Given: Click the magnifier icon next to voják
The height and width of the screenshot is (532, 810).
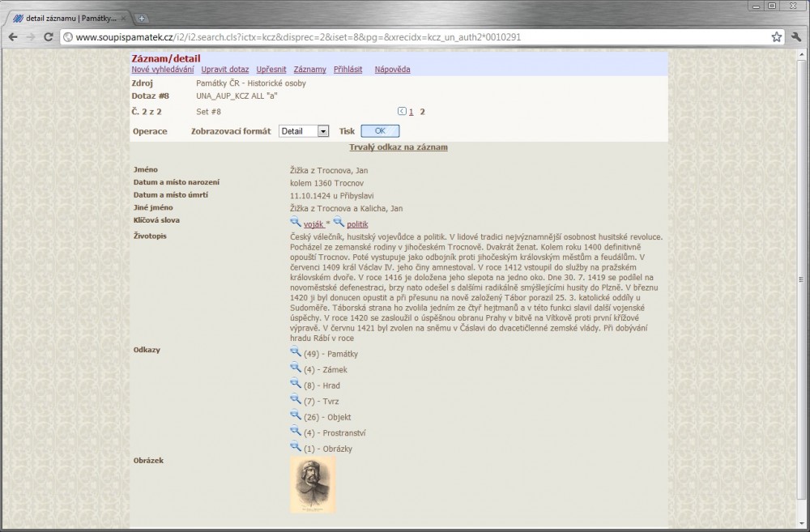Looking at the screenshot, I should pos(296,222).
